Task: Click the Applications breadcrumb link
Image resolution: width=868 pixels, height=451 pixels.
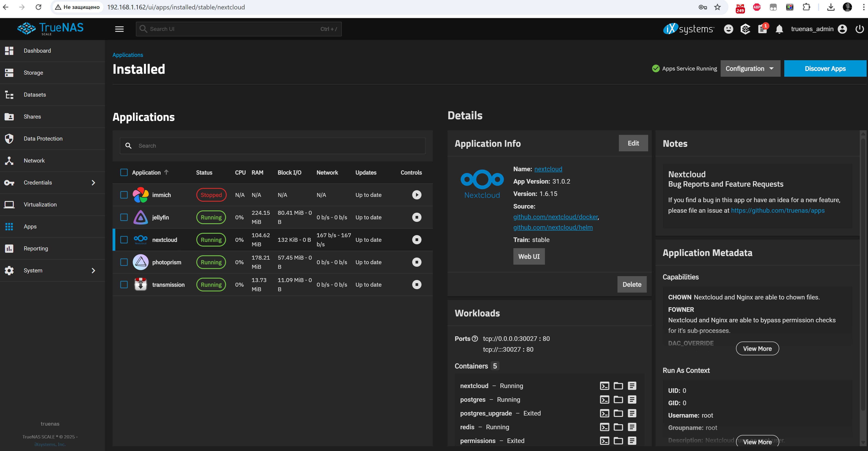Action: [x=127, y=55]
